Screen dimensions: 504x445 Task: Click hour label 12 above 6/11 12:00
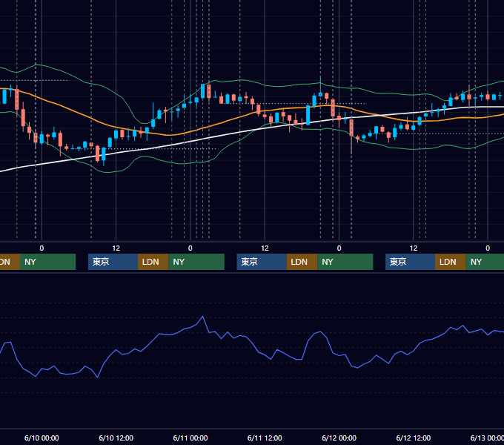(x=265, y=248)
